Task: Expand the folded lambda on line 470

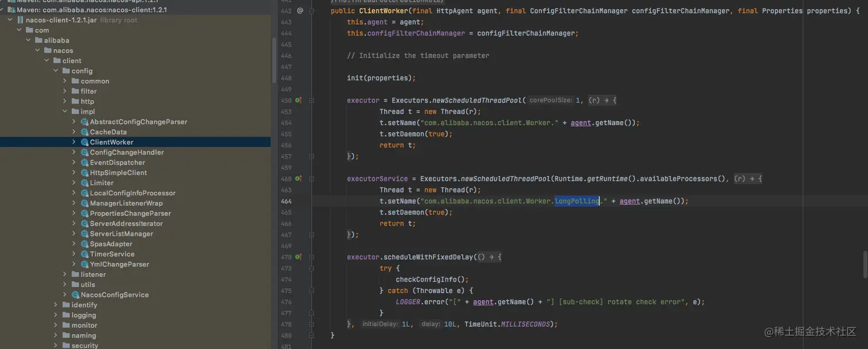Action: (489, 257)
